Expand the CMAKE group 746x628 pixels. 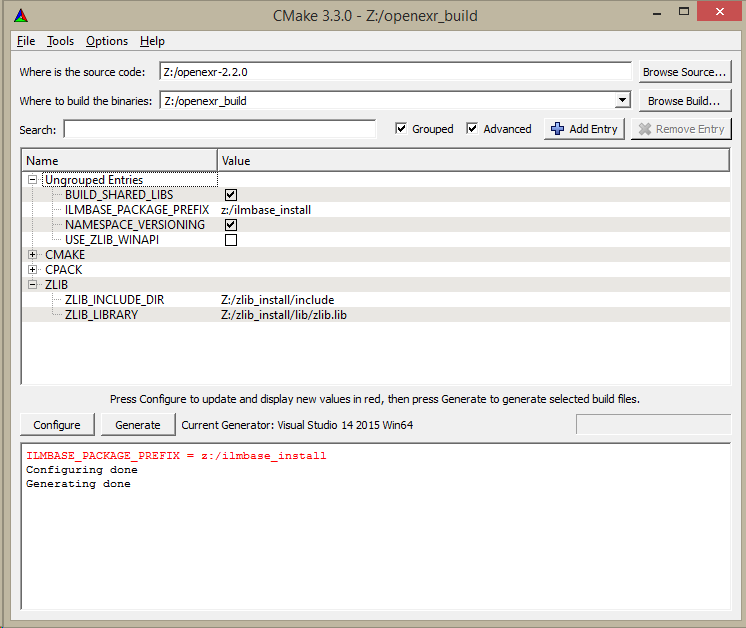pyautogui.click(x=33, y=255)
